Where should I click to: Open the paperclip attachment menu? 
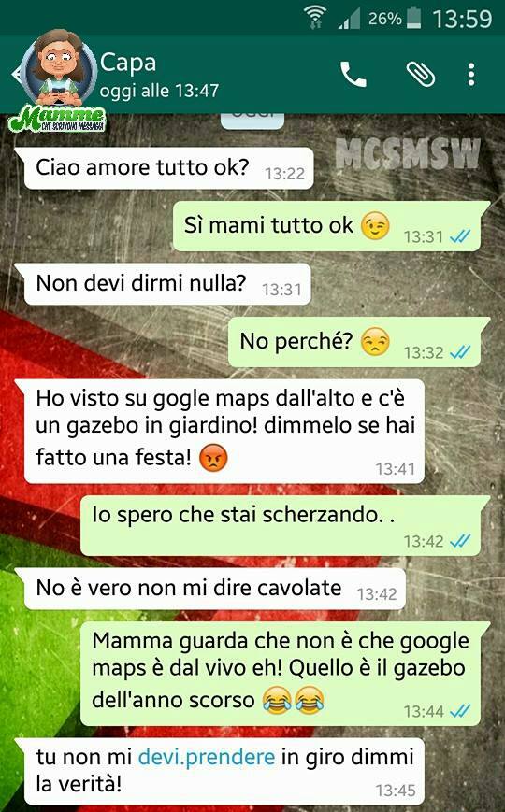(420, 75)
